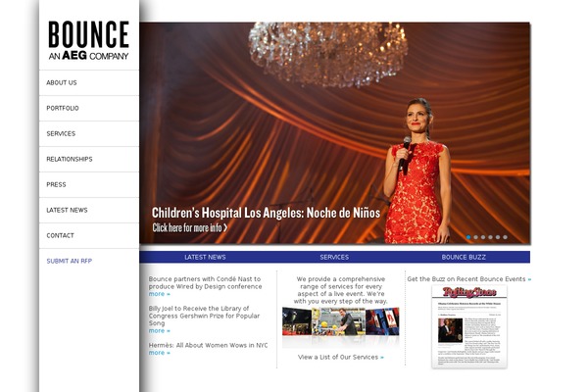The image size is (588, 392).
Task: Select Latest News in the sidebar menu
Action: (x=67, y=210)
